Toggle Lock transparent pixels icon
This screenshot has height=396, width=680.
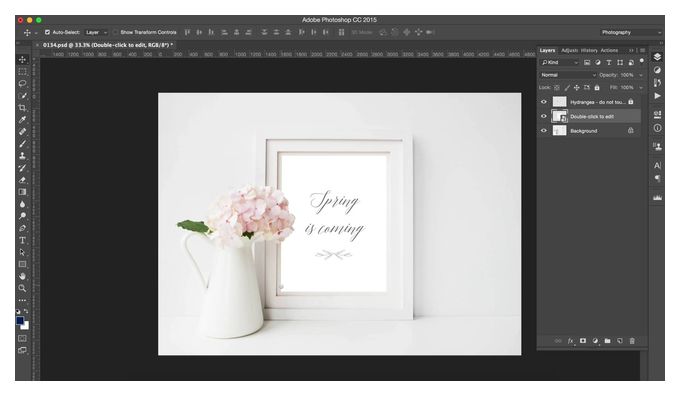(557, 88)
